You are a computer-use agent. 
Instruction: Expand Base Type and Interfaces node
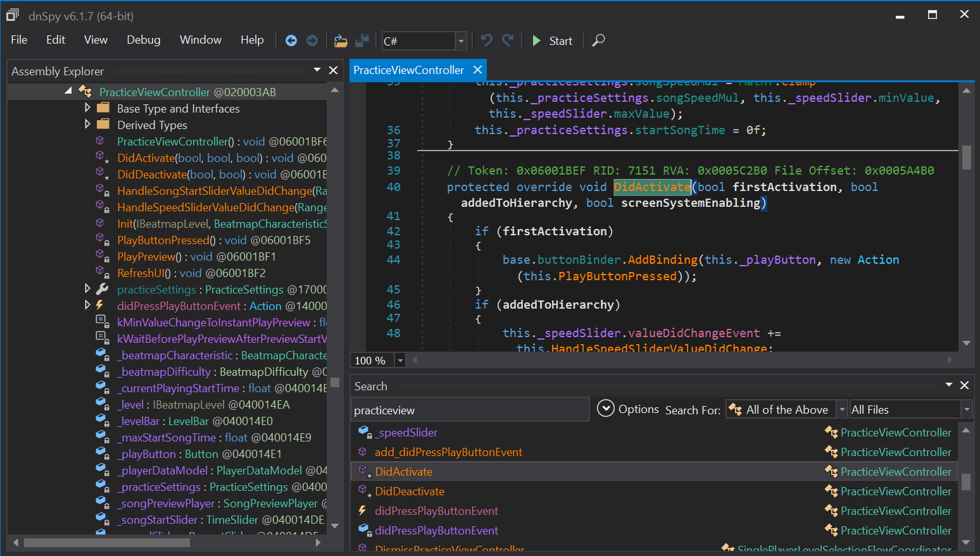coord(88,108)
